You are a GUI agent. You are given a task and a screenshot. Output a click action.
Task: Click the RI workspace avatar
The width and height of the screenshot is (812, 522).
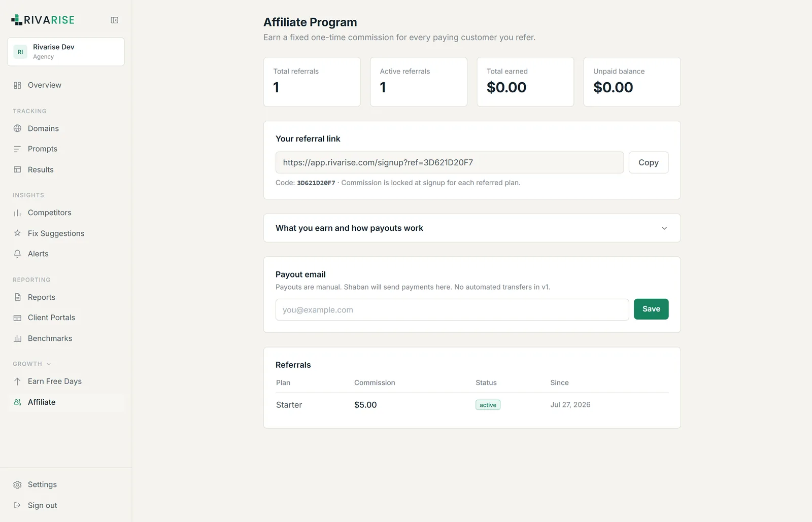20,52
